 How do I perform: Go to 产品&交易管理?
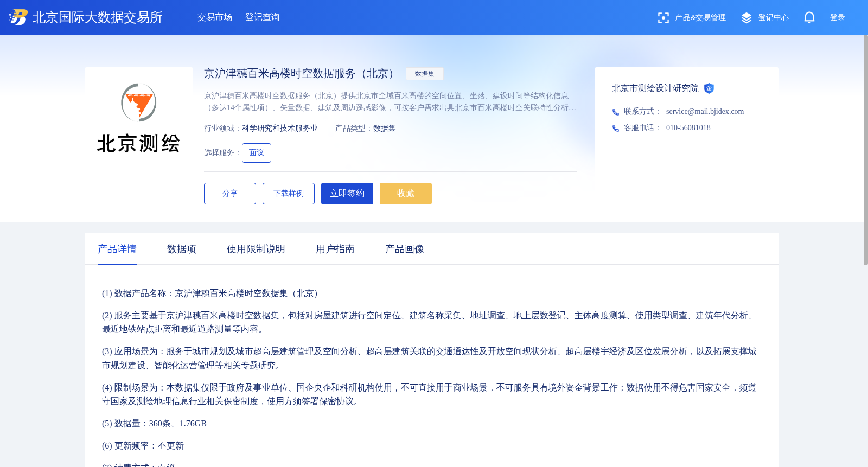pyautogui.click(x=700, y=18)
